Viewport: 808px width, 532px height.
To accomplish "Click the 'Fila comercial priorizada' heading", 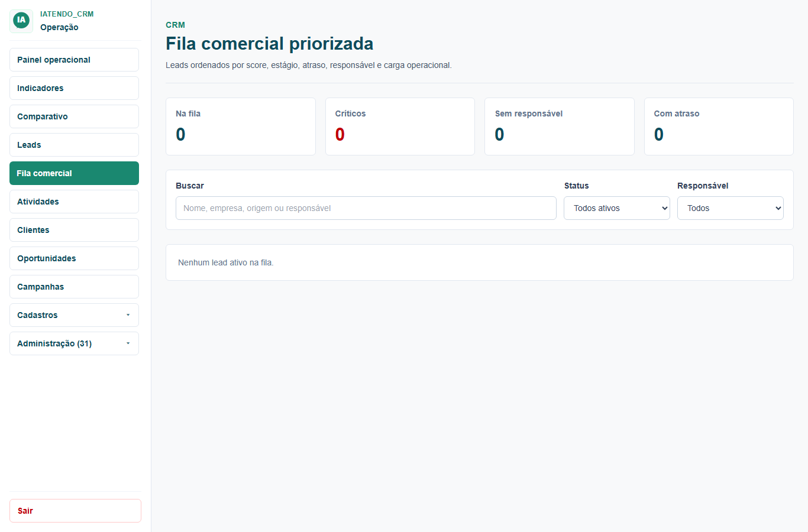I will (269, 44).
